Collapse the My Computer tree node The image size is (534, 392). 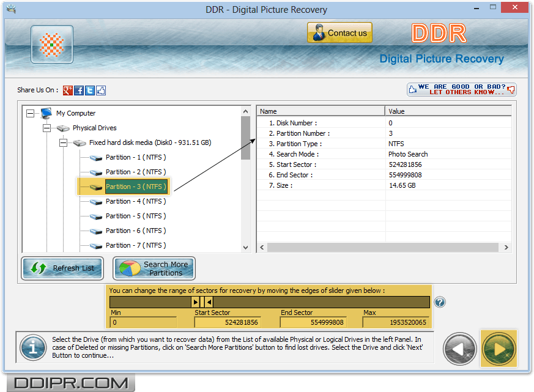coord(31,113)
